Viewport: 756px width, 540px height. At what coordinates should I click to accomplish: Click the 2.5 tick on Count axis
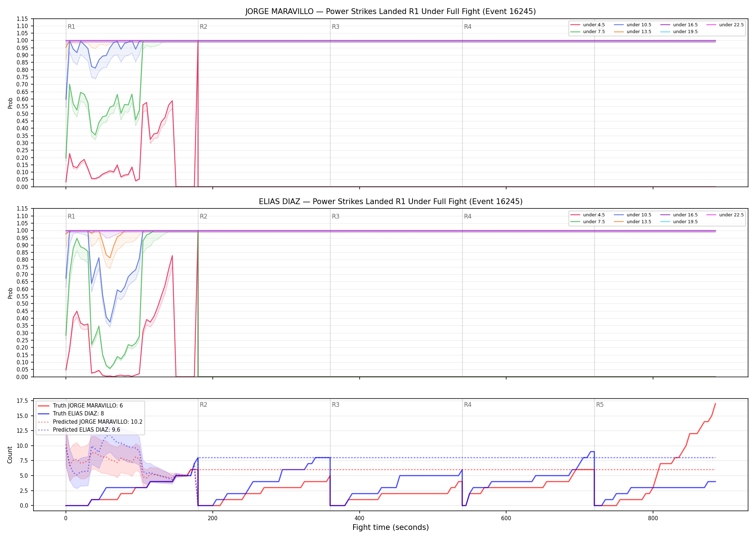click(24, 491)
